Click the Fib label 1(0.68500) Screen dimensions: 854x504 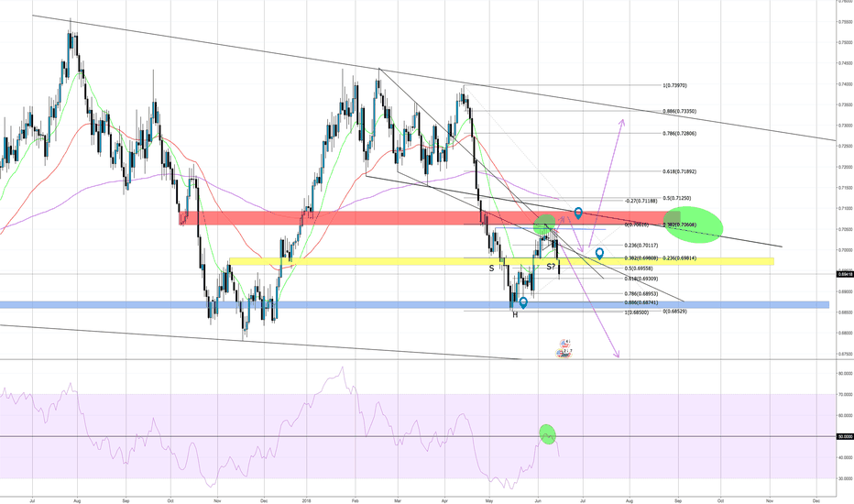(636, 312)
